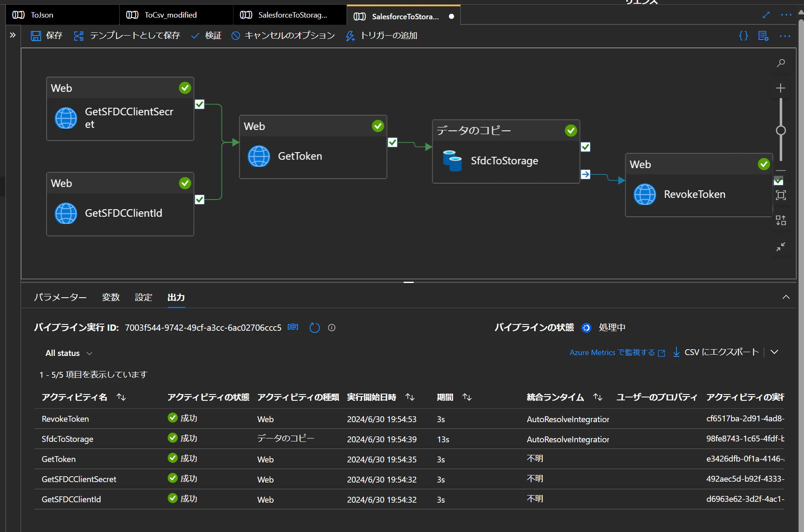804x532 pixels.
Task: Collapse the bottom output panel chevron
Action: pyautogui.click(x=786, y=297)
